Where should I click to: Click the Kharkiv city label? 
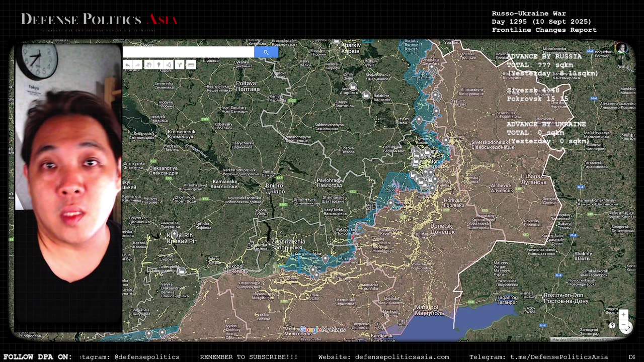pyautogui.click(x=351, y=48)
